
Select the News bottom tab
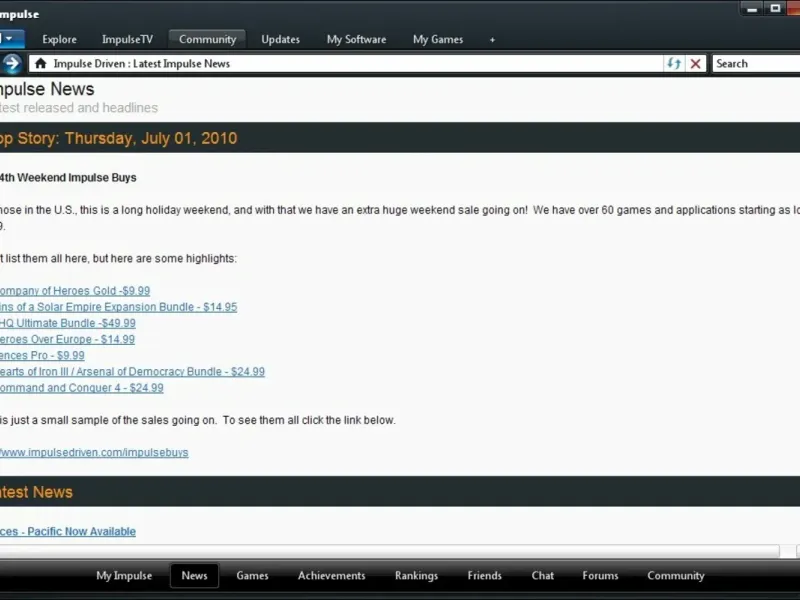(194, 576)
